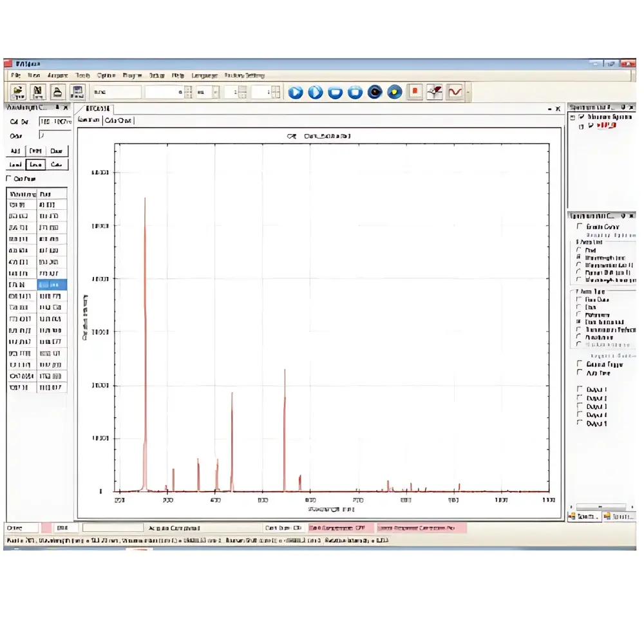Viewport: 644px width, 644px height.
Task: Open the waveform display toolbar icon
Action: pyautogui.click(x=454, y=92)
